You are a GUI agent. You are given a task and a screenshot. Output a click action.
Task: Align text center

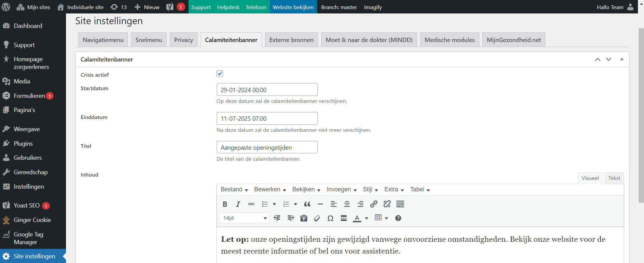pos(347,204)
